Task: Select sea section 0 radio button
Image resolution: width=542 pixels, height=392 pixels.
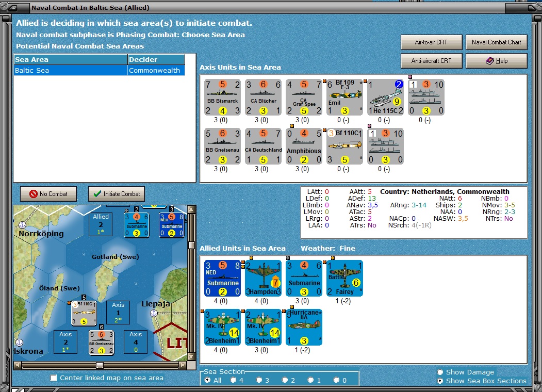Action: pos(336,380)
